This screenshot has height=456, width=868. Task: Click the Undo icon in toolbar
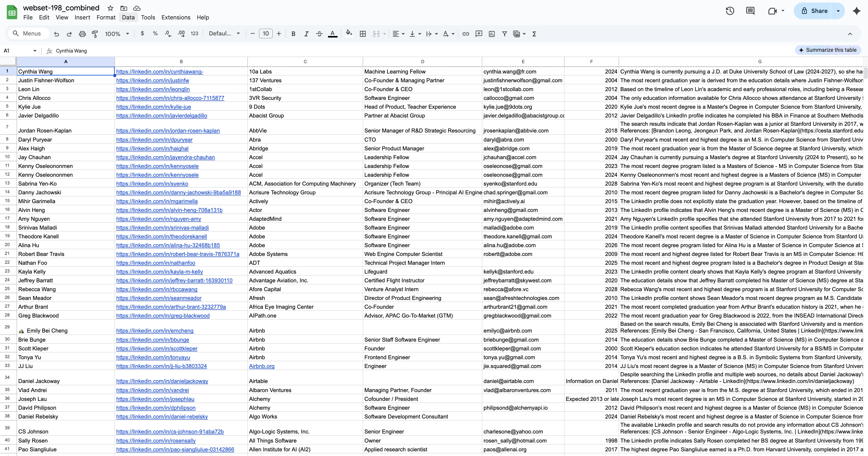click(56, 34)
